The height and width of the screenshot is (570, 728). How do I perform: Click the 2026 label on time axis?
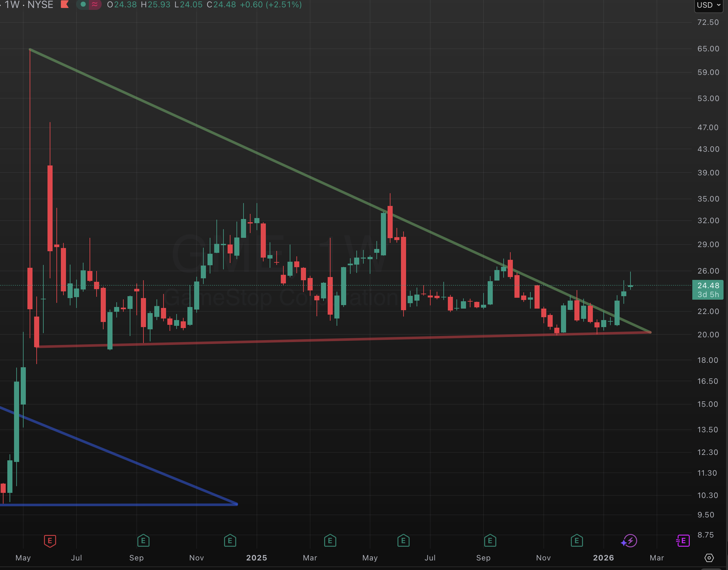point(603,558)
